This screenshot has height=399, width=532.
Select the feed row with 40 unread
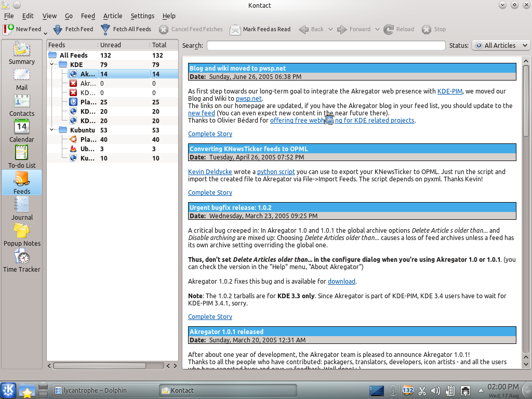click(x=112, y=139)
